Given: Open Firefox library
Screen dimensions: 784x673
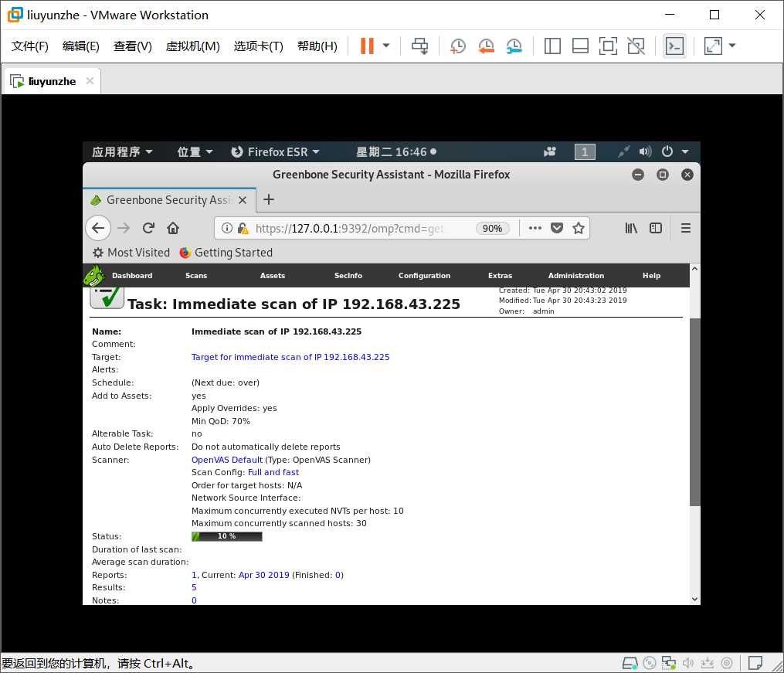Looking at the screenshot, I should click(x=631, y=228).
